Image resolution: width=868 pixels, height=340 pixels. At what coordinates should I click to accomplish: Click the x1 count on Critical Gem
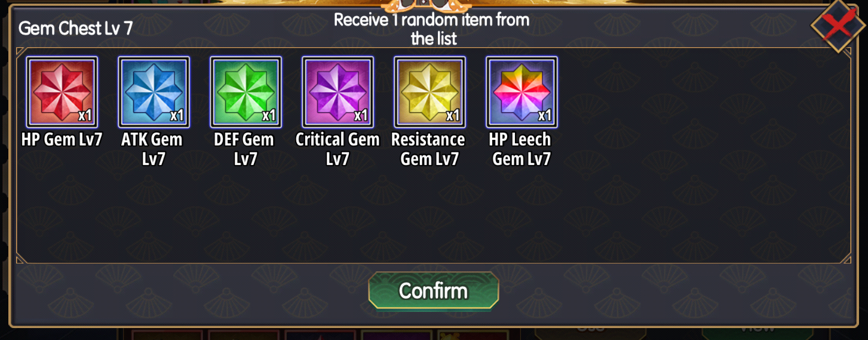tap(361, 115)
